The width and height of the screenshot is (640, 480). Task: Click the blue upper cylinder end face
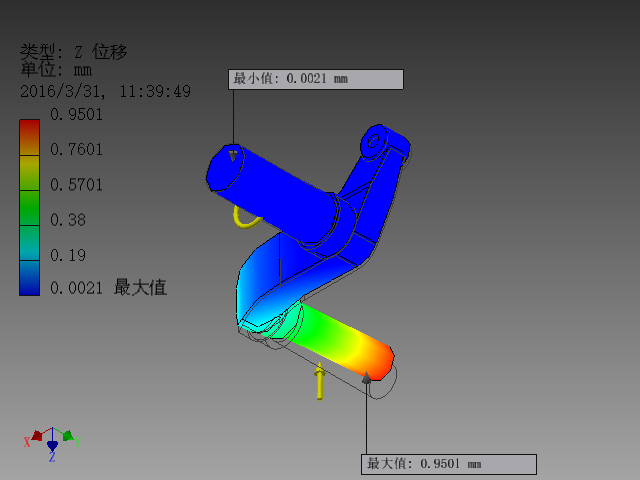point(225,167)
